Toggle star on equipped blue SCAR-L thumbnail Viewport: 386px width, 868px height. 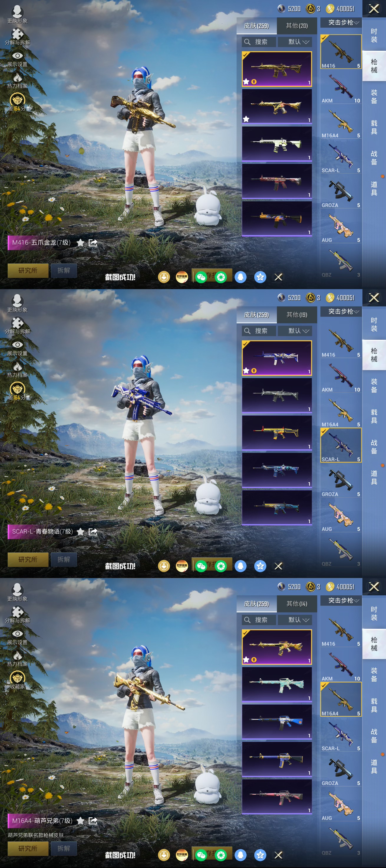click(x=246, y=370)
